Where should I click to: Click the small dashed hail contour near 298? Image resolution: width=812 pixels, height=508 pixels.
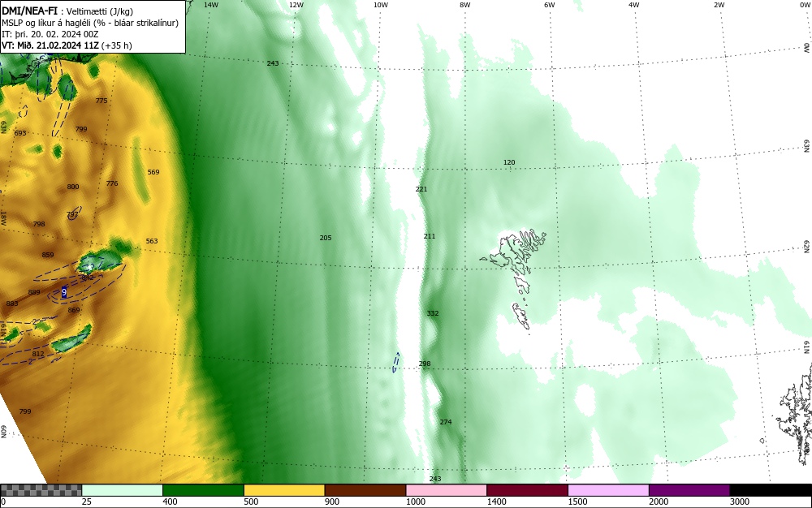point(396,362)
